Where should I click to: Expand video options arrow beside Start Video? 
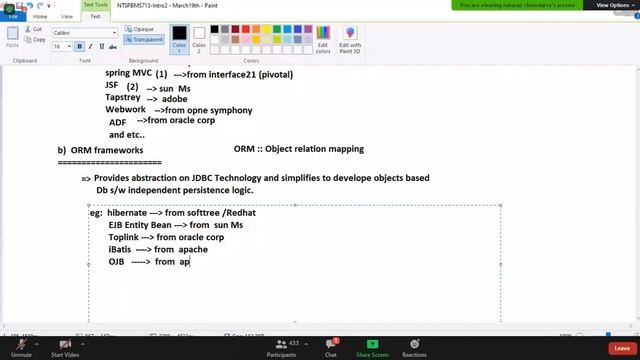pos(83,344)
